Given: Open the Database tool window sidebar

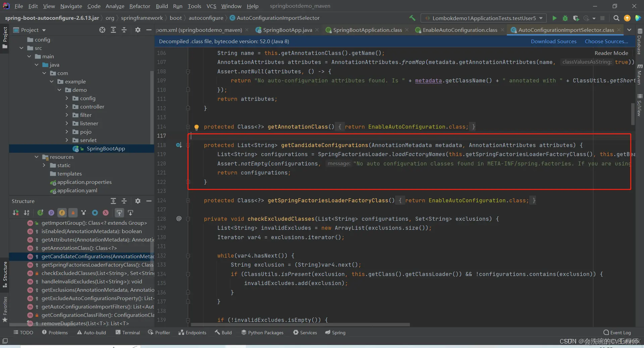Looking at the screenshot, I should [x=639, y=42].
